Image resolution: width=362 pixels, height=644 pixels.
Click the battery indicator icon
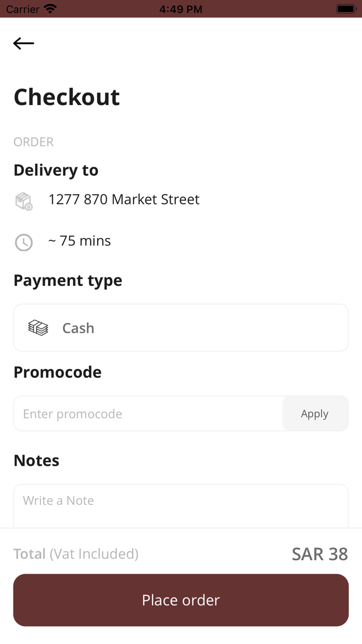(345, 9)
